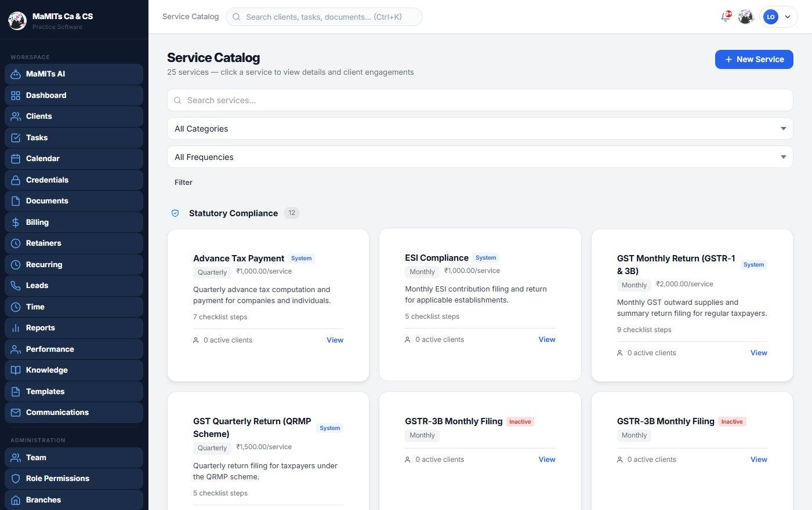Navigate to Reports page
This screenshot has width=812, height=510.
point(74,328)
